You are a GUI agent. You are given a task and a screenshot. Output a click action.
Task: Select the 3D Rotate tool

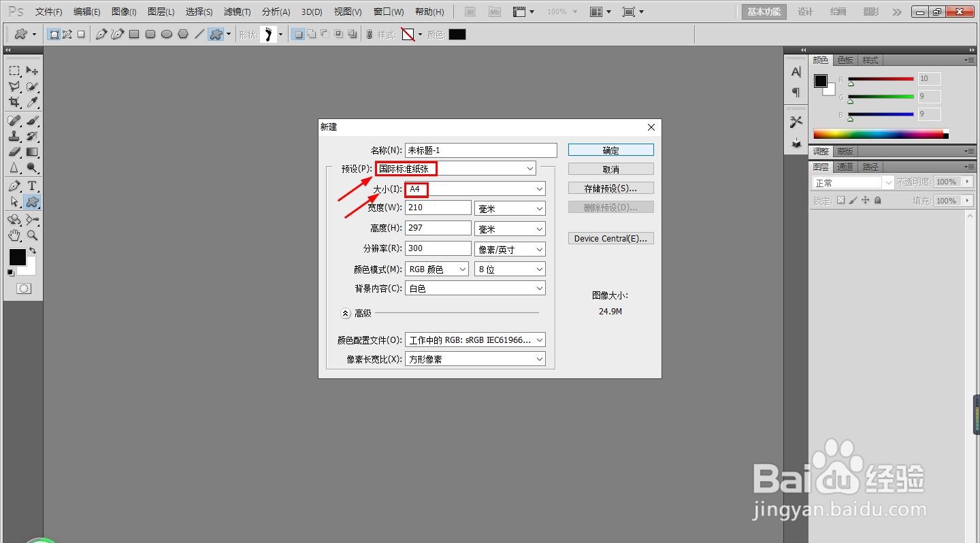14,220
